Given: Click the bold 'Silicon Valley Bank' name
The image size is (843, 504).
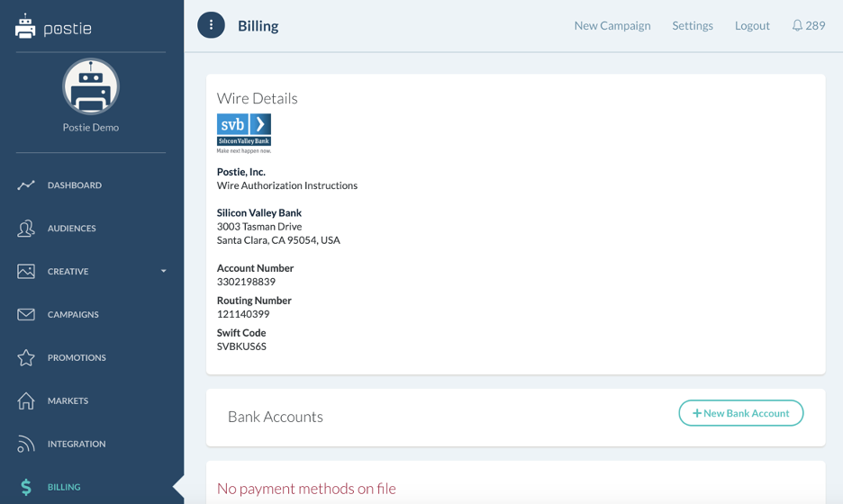Looking at the screenshot, I should (259, 212).
